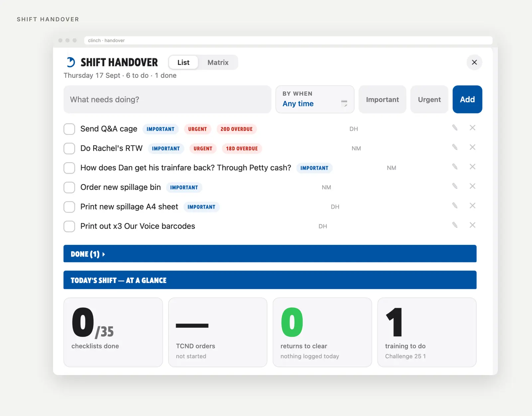The image size is (532, 416).
Task: Tick the Send Q&A cage checkbox
Action: pos(69,129)
